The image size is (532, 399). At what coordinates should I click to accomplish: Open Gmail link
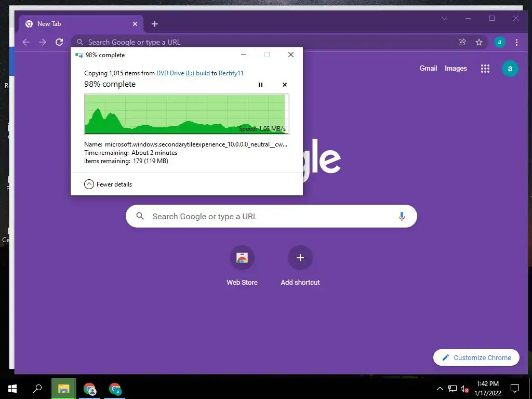click(x=428, y=68)
